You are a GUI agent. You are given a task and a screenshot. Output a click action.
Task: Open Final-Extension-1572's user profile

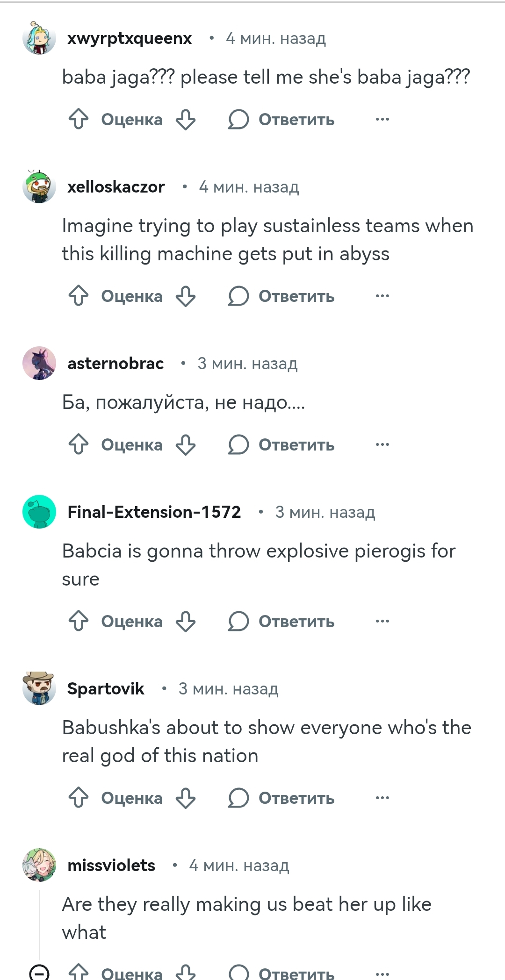[154, 512]
